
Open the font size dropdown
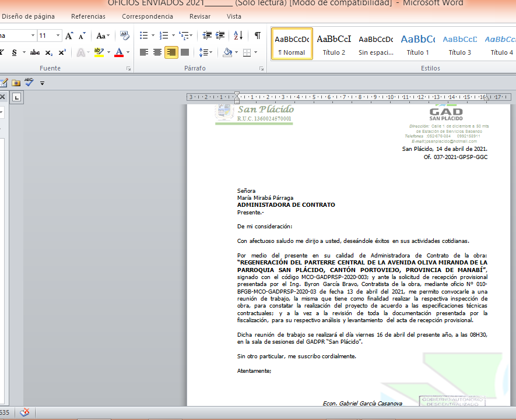tap(57, 36)
